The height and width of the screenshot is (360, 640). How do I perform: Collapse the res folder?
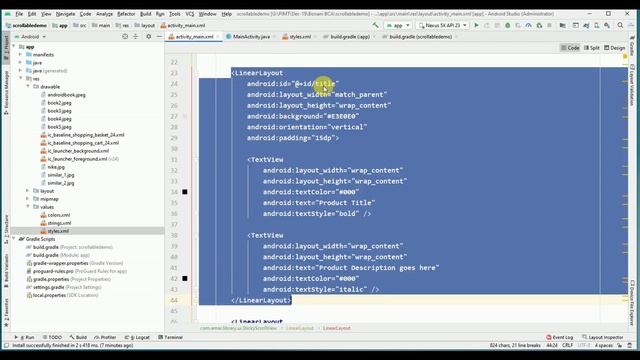pyautogui.click(x=20, y=78)
